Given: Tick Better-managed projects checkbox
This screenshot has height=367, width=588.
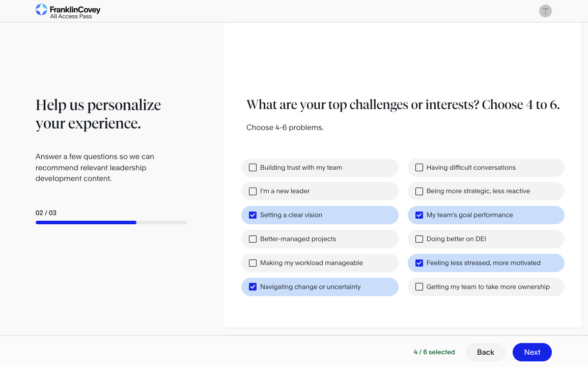Looking at the screenshot, I should tap(253, 239).
